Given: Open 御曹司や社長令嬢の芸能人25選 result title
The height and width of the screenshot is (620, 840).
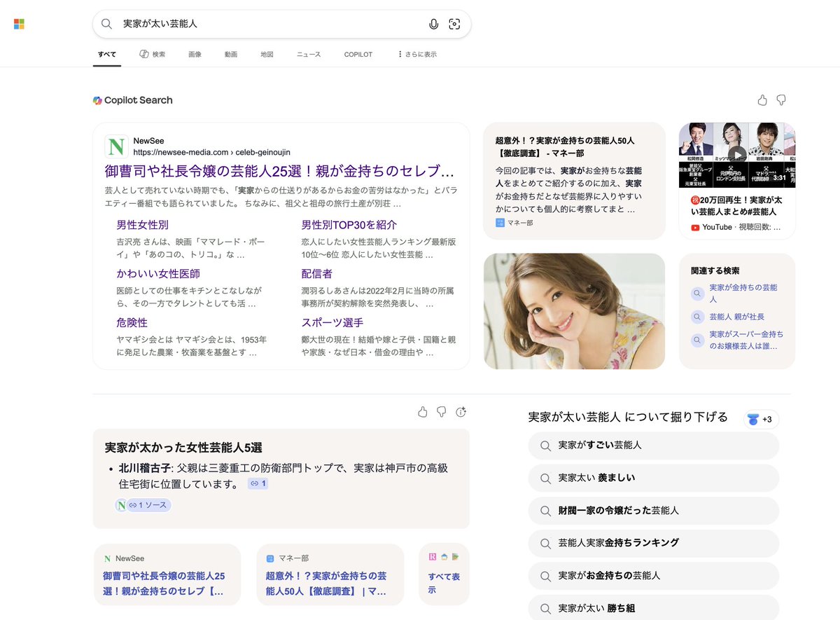Looking at the screenshot, I should (279, 171).
